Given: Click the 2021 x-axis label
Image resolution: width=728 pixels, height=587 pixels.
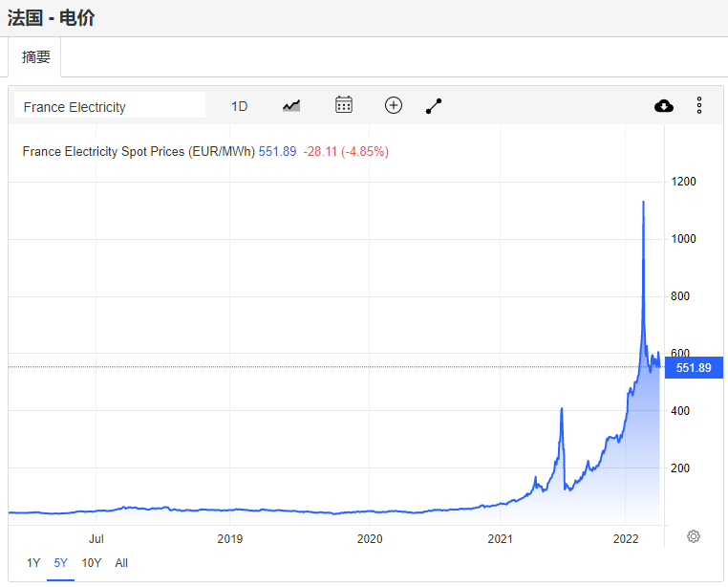Looking at the screenshot, I should [501, 539].
